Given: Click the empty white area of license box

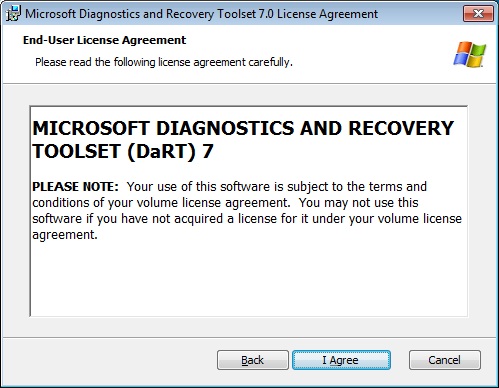Looking at the screenshot, I should point(249,280).
